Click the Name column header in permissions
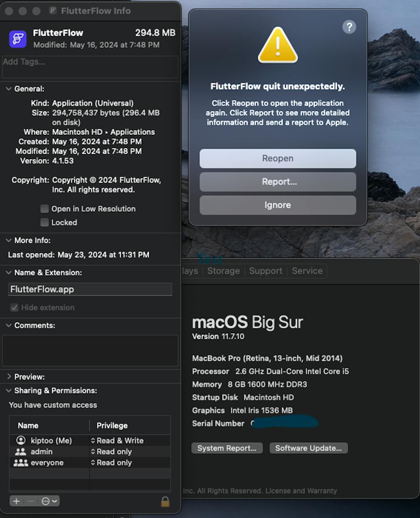 tap(28, 426)
